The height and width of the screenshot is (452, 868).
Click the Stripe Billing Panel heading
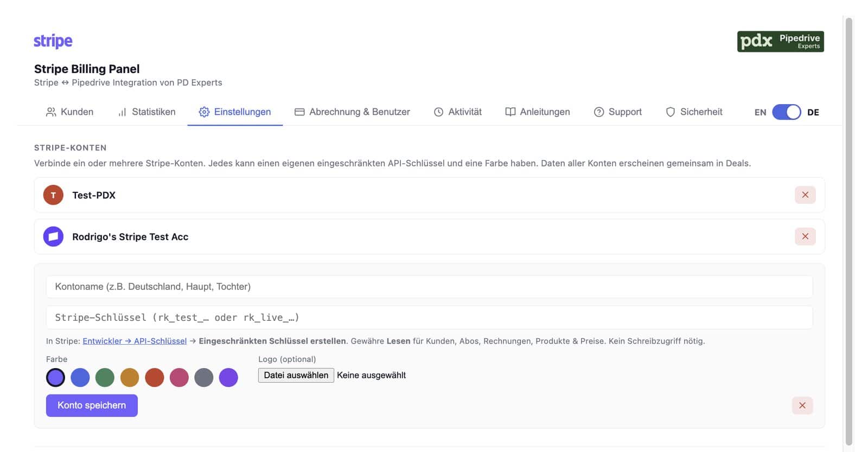[x=87, y=69]
